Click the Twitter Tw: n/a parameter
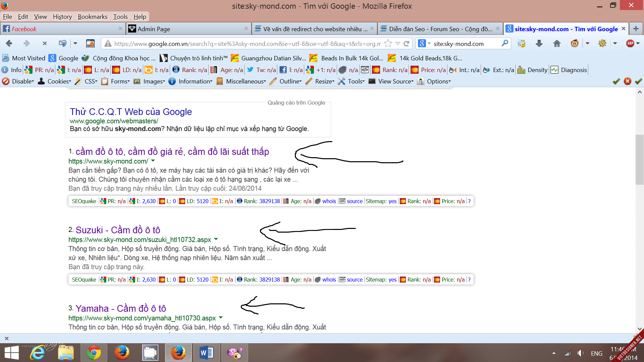The image size is (644, 362). pyautogui.click(x=261, y=70)
